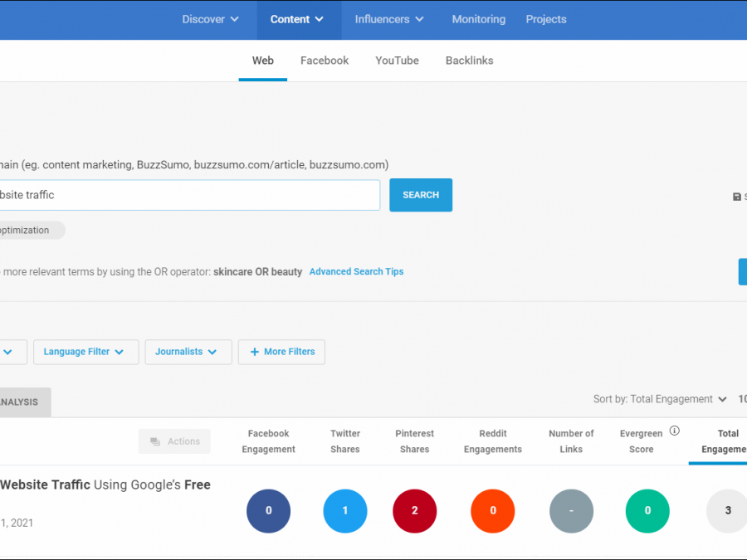Click the orange Reddit Engagements circle
This screenshot has height=560, width=747.
[493, 511]
